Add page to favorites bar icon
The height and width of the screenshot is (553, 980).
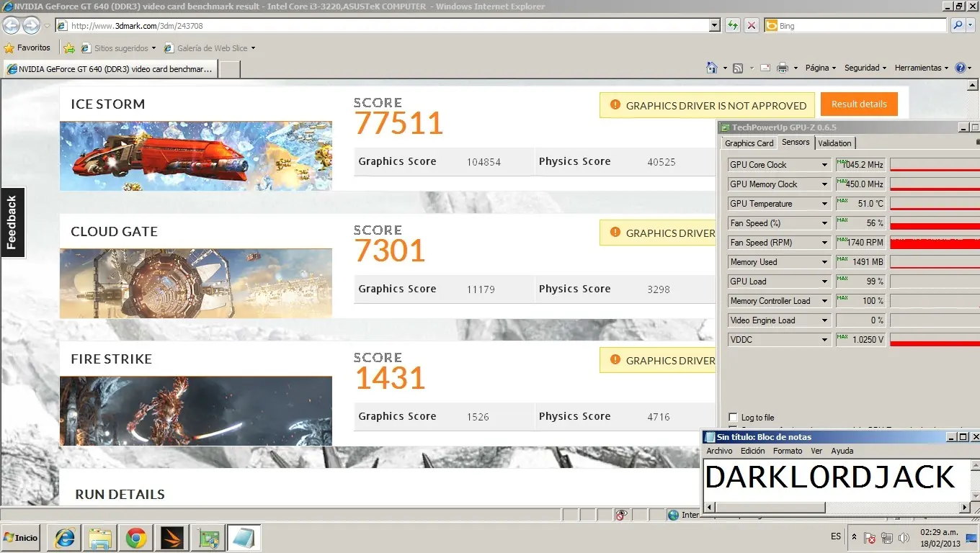[69, 48]
